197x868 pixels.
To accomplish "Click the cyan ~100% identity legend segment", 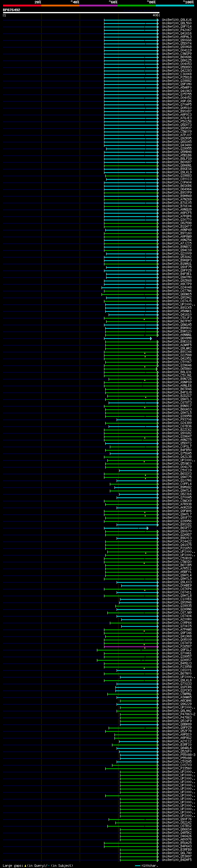I will pyautogui.click(x=175, y=6).
